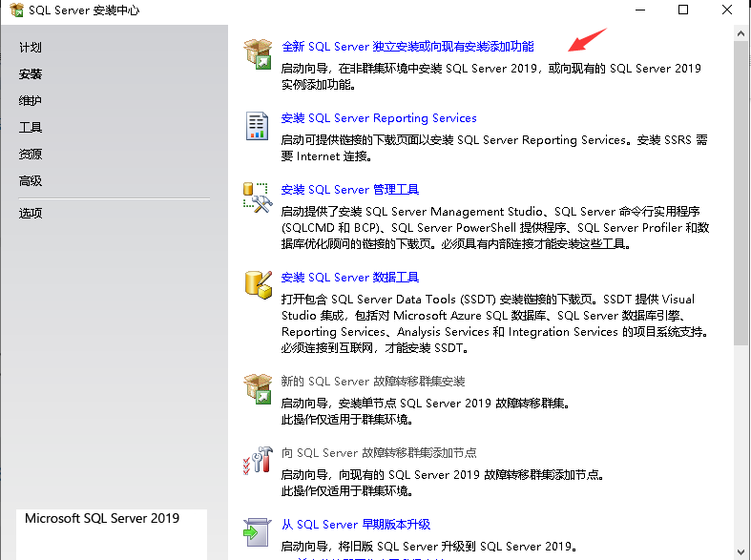This screenshot has height=560, width=751.
Task: Open 安装 SQL Server Reporting Services link
Action: click(379, 118)
